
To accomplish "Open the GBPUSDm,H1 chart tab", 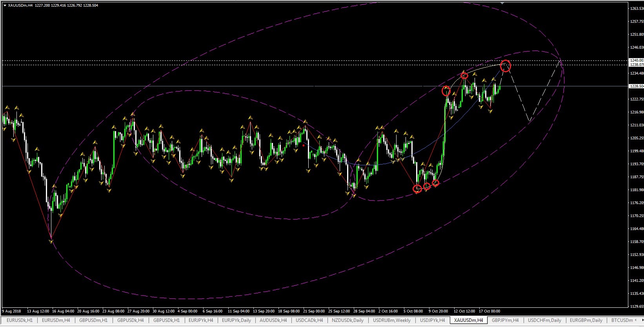I will click(x=93, y=320).
